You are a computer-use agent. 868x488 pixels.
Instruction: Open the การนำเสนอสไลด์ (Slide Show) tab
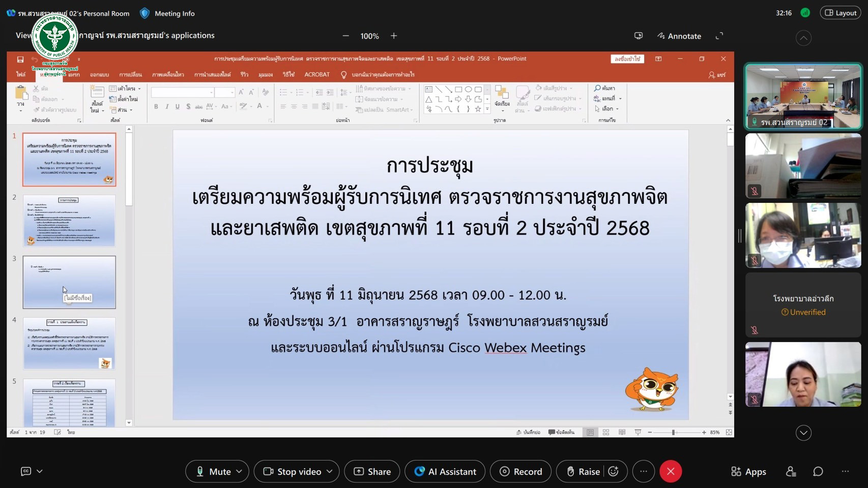click(x=213, y=75)
